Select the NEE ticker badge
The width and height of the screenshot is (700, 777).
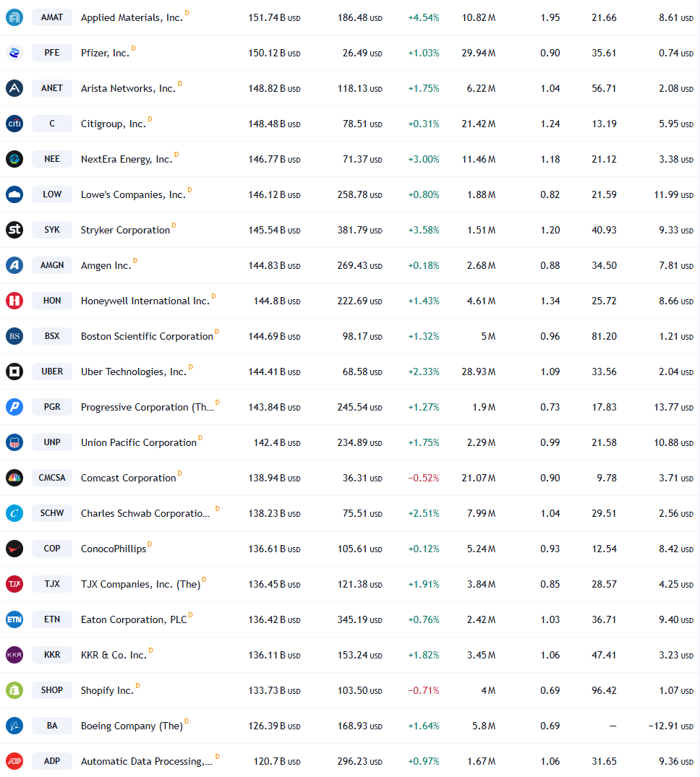pyautogui.click(x=52, y=159)
